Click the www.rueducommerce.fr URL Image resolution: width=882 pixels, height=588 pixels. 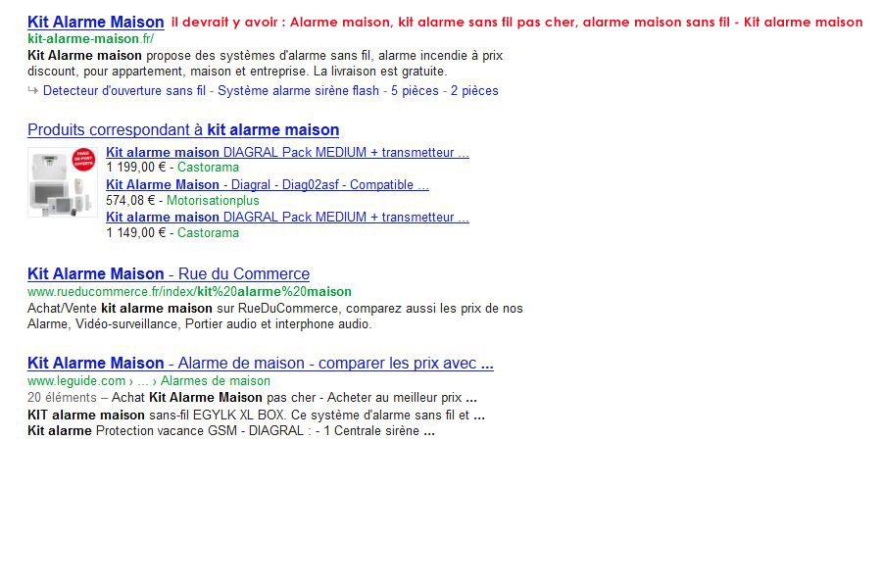click(x=189, y=291)
